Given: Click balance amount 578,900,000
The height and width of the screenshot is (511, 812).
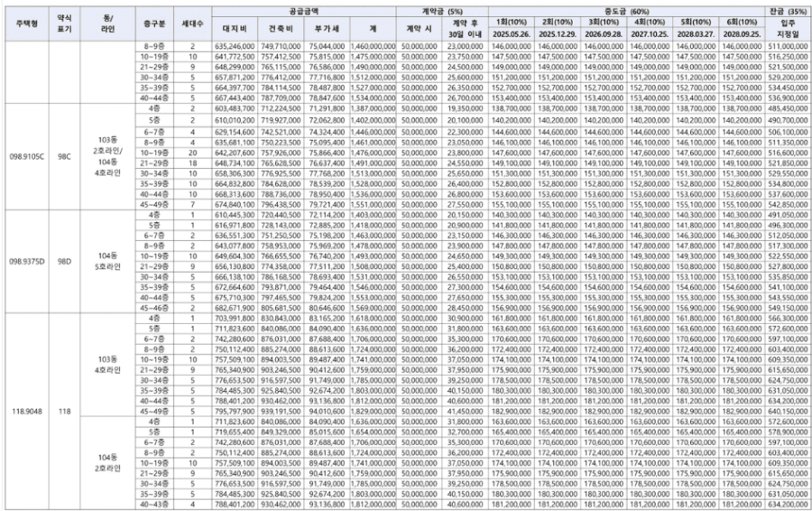Looking at the screenshot, I should pyautogui.click(x=789, y=432).
